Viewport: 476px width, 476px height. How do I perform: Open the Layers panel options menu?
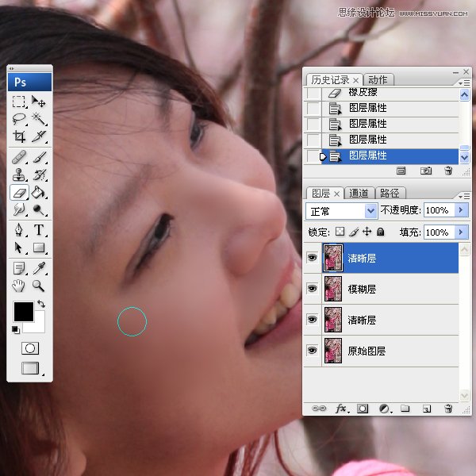pyautogui.click(x=464, y=197)
